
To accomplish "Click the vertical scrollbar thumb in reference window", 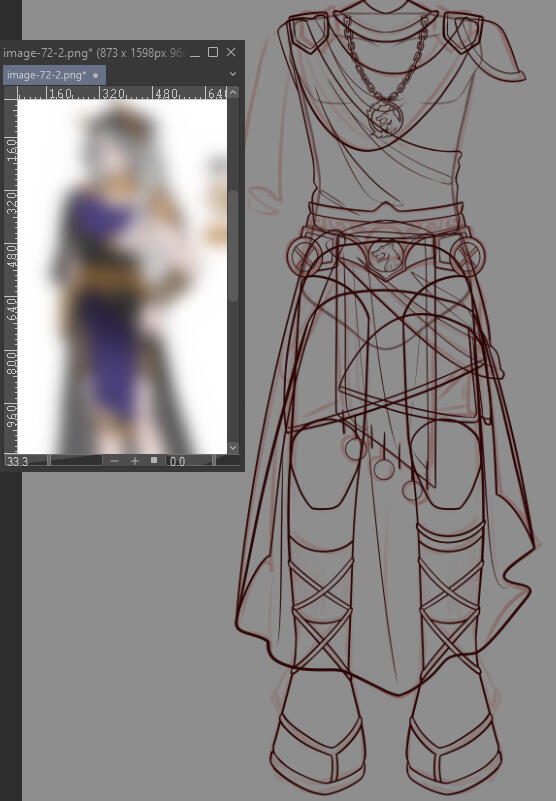I will coord(233,246).
